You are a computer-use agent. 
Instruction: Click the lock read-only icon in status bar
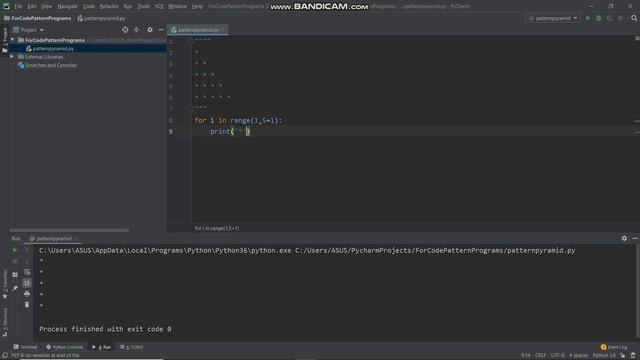click(x=622, y=356)
